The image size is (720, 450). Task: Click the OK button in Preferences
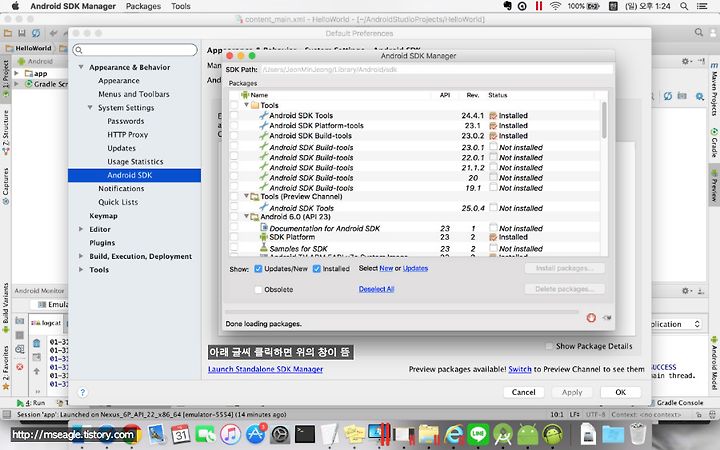pyautogui.click(x=620, y=392)
